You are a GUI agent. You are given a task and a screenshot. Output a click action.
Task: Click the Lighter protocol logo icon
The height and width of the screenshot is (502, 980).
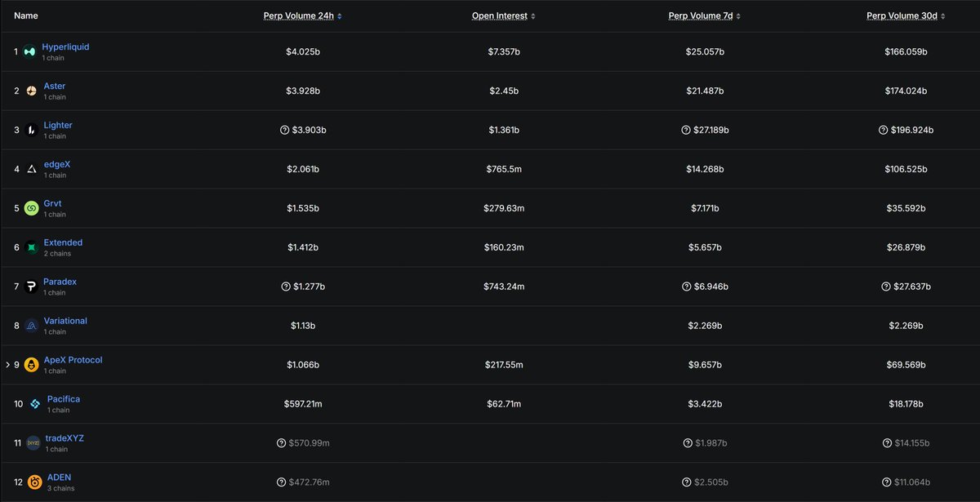coord(31,130)
